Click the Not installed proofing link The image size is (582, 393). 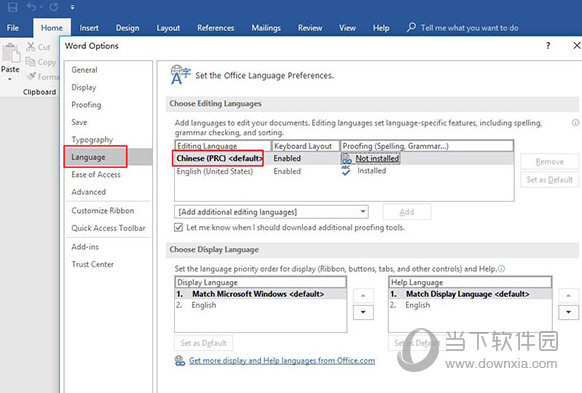pyautogui.click(x=377, y=158)
